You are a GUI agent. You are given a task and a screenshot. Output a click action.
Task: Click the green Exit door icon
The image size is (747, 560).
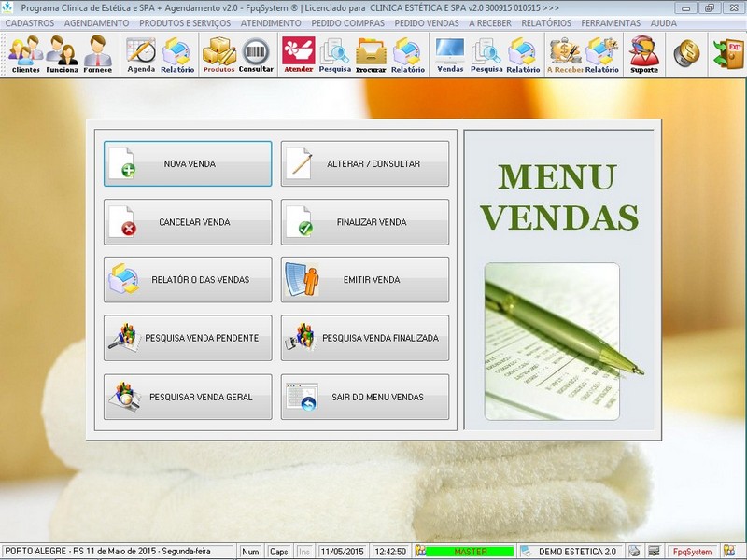(x=728, y=53)
